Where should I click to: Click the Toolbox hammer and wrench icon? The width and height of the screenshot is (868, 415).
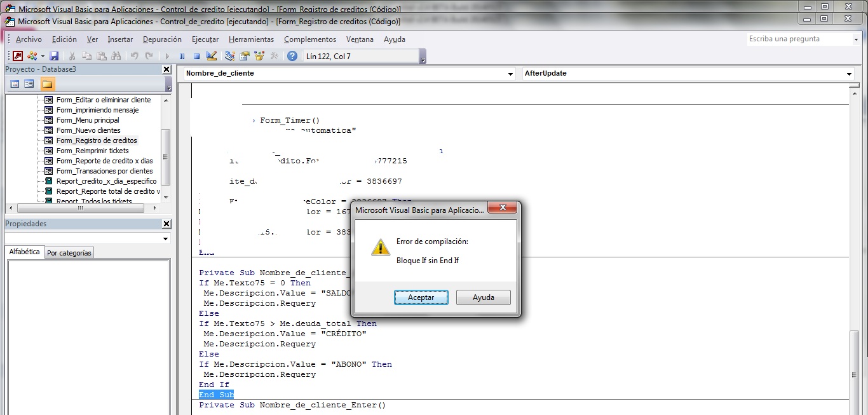pyautogui.click(x=274, y=56)
